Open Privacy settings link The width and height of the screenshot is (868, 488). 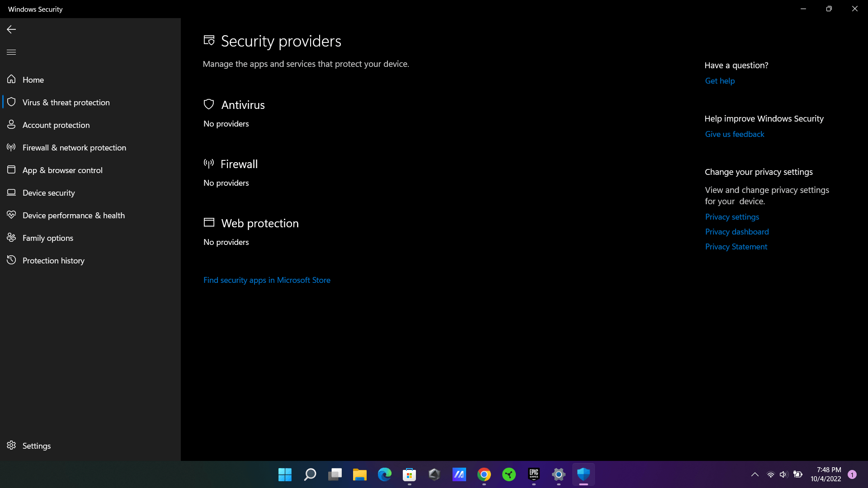[x=731, y=217]
